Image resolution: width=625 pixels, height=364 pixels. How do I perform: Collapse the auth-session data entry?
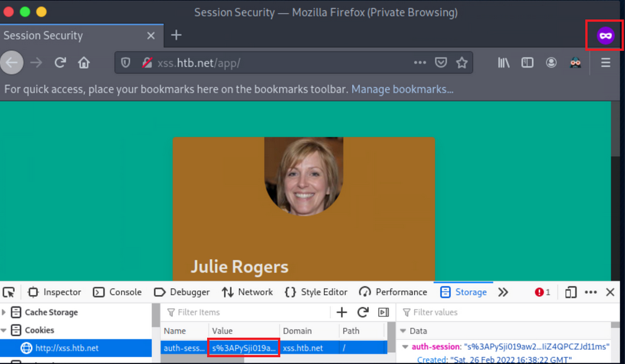(406, 346)
